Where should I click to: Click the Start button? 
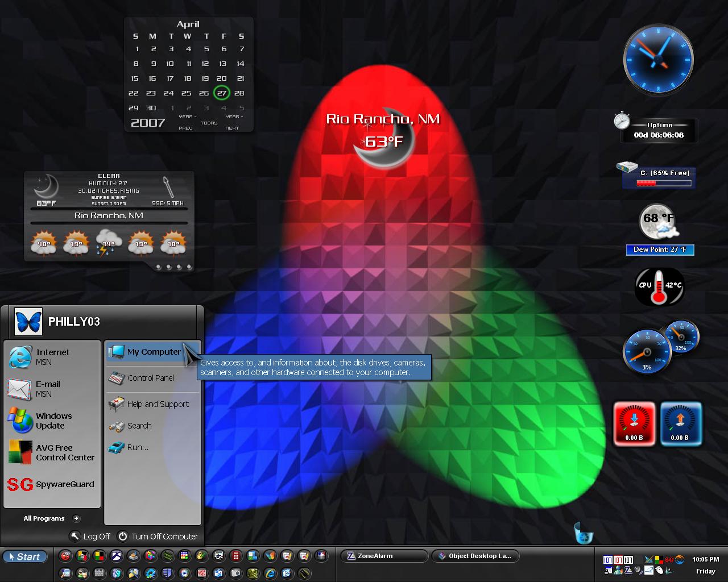[x=25, y=557]
